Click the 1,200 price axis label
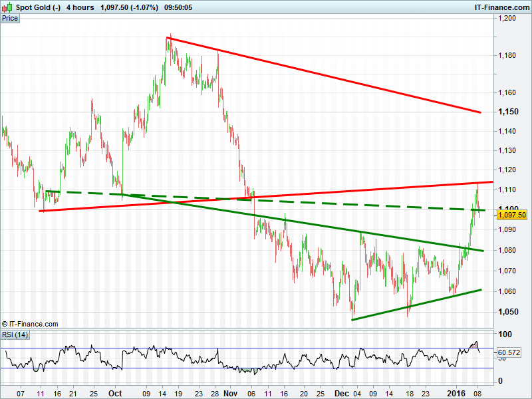Screen dimensions: 532x399 pos(509,19)
